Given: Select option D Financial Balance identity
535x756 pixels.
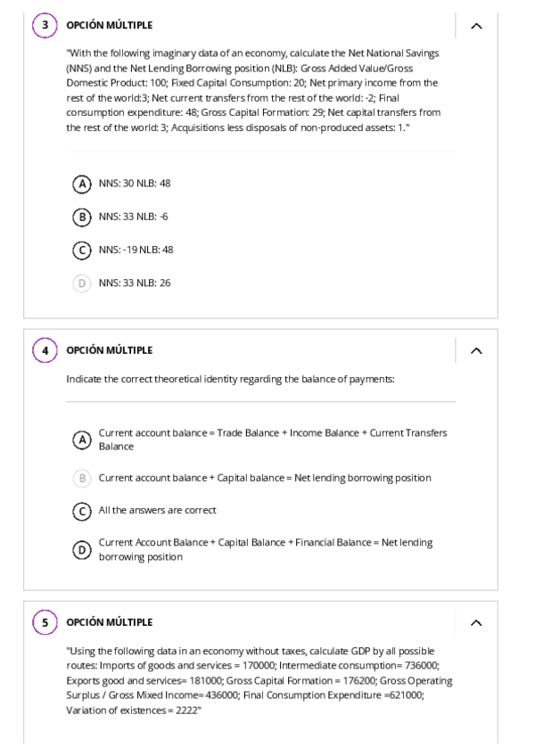Looking at the screenshot, I should 82,549.
